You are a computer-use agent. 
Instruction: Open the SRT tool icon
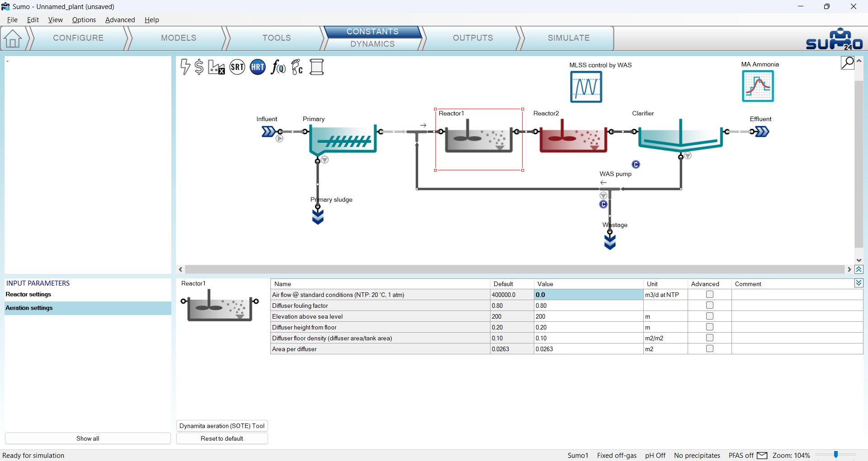(x=237, y=67)
